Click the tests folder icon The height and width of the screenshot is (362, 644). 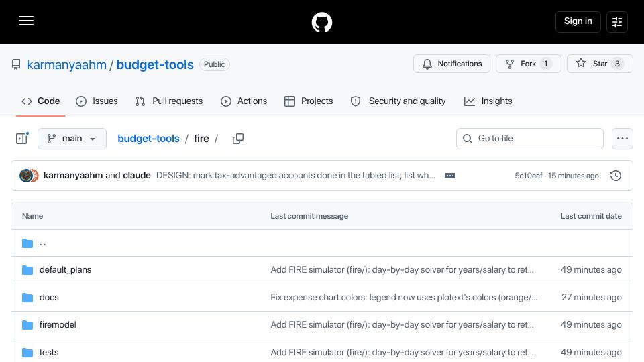(x=28, y=353)
